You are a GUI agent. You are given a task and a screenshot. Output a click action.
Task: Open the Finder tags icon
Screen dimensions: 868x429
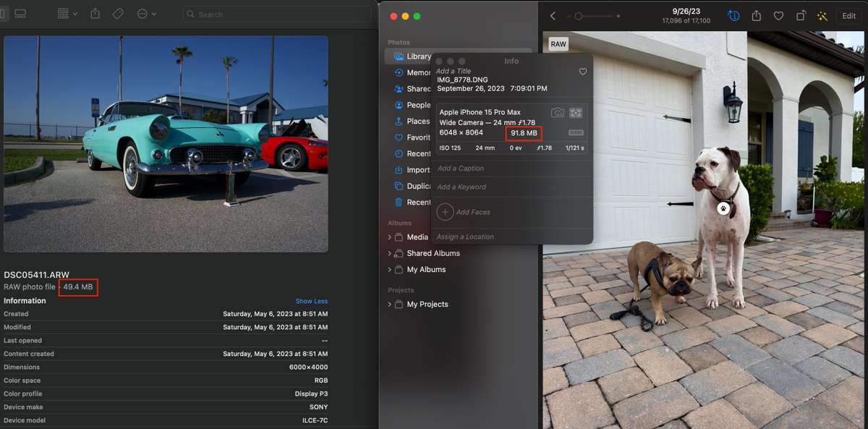click(118, 14)
